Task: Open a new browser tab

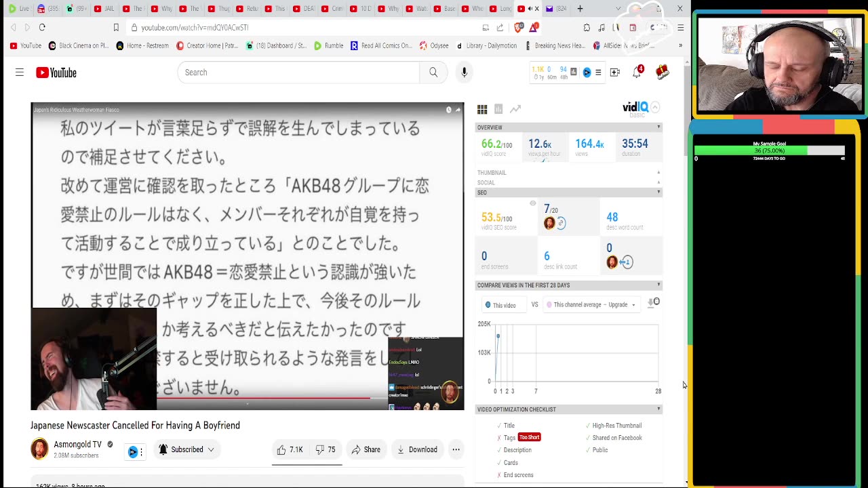Action: (580, 9)
